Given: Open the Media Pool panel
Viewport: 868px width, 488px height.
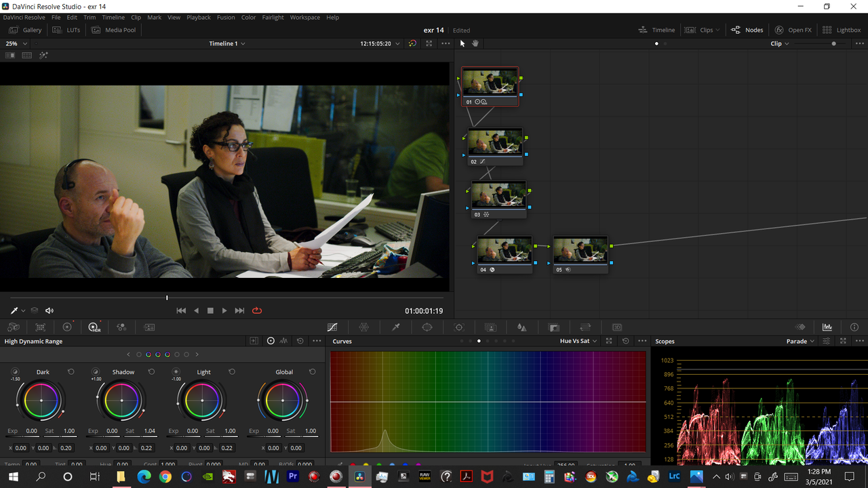Looking at the screenshot, I should (x=114, y=30).
